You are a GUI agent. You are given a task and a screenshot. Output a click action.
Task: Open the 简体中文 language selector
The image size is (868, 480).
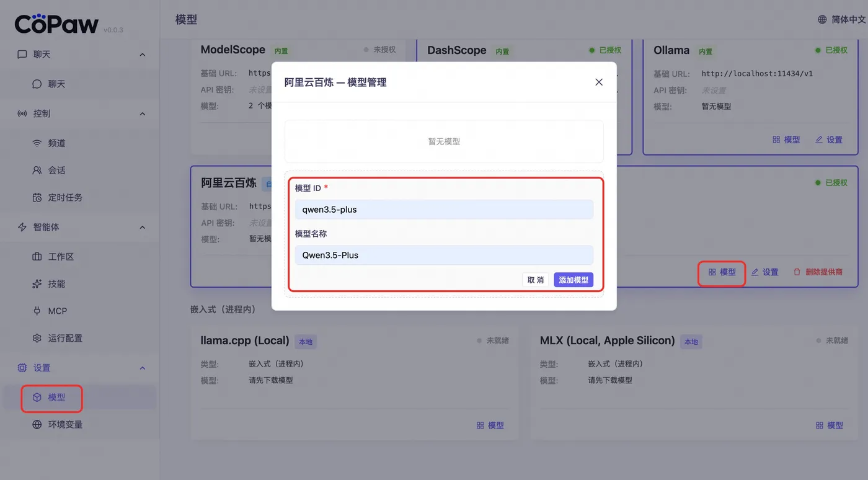tap(842, 20)
